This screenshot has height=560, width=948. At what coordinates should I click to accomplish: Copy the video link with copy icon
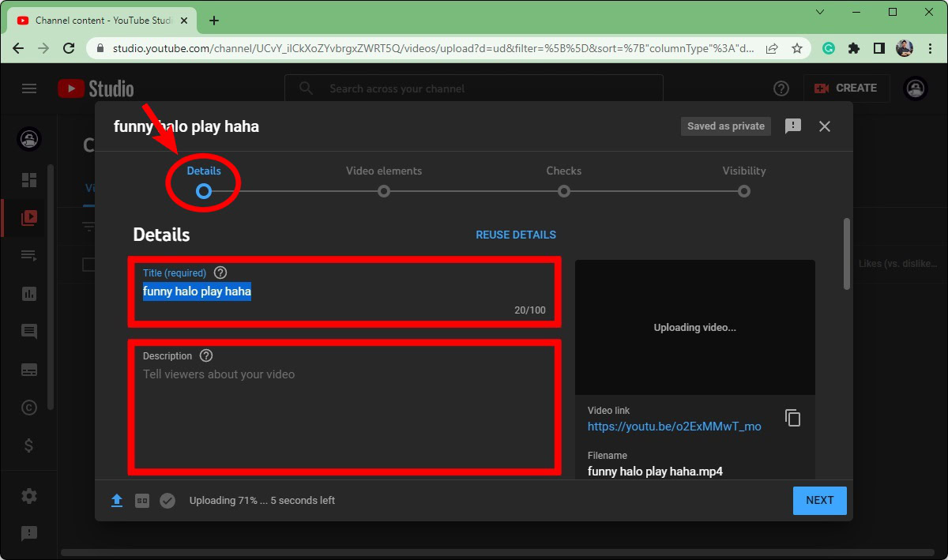(792, 418)
